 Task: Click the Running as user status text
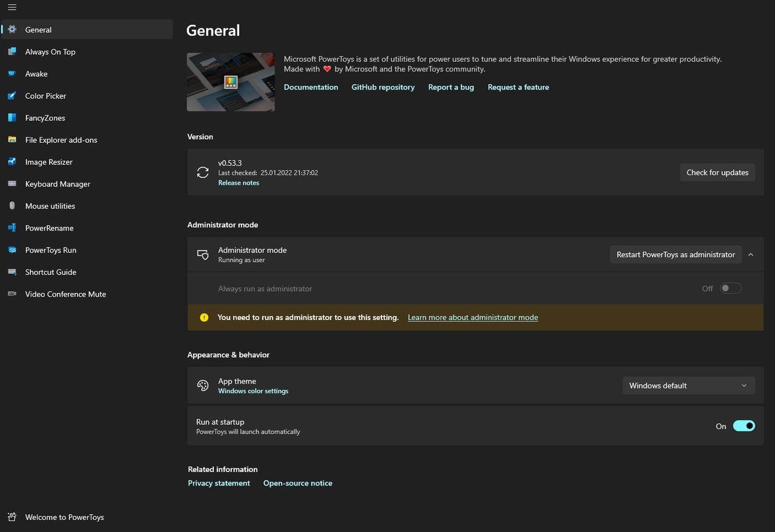(242, 260)
